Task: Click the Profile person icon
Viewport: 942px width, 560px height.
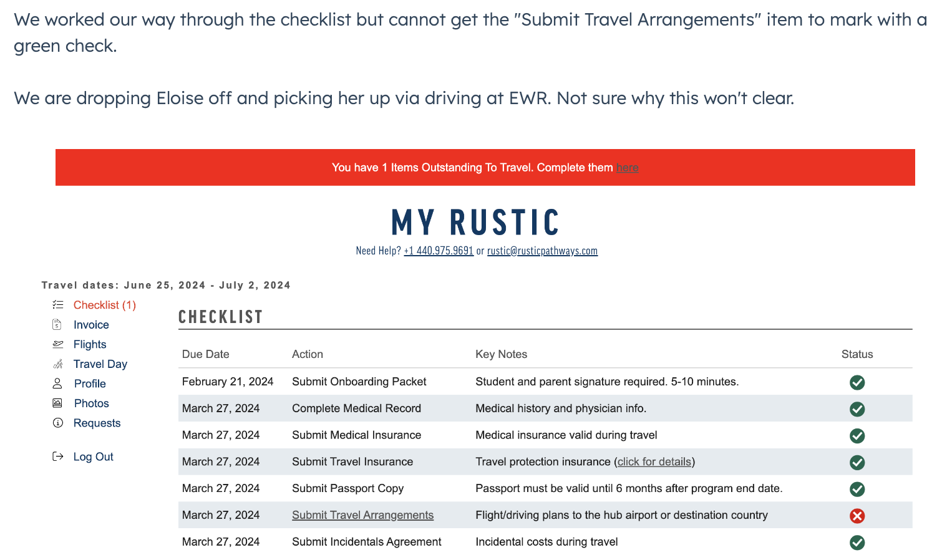Action: [57, 384]
